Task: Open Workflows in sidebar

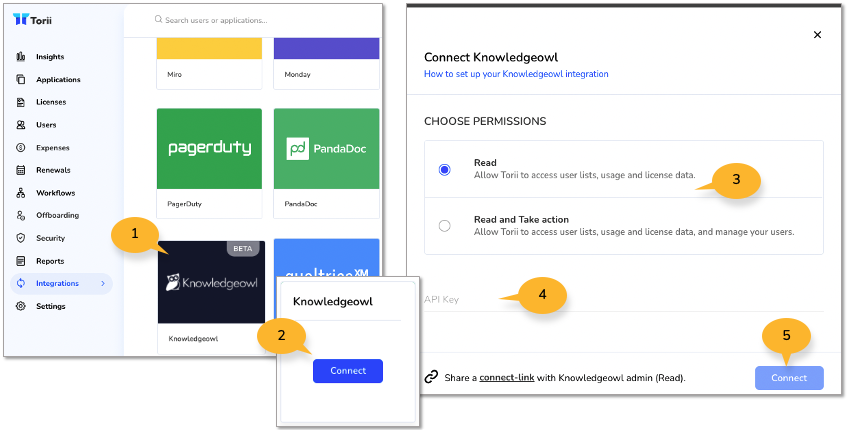Action: click(x=56, y=193)
